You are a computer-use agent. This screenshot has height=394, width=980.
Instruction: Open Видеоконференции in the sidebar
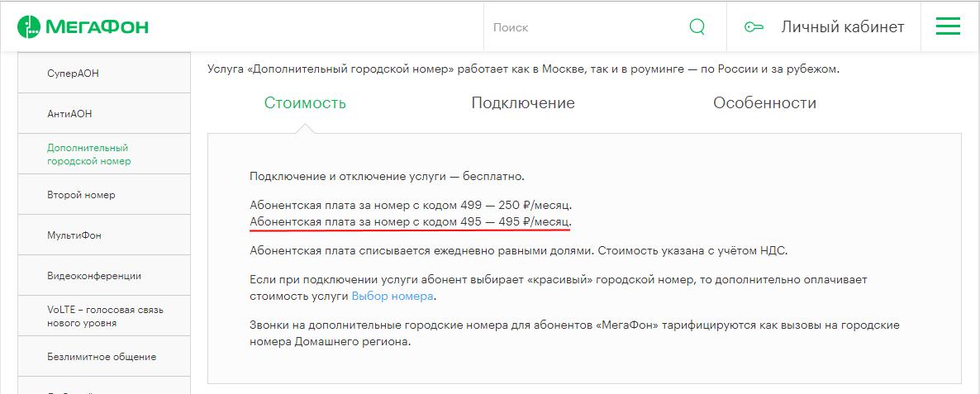pos(104,275)
